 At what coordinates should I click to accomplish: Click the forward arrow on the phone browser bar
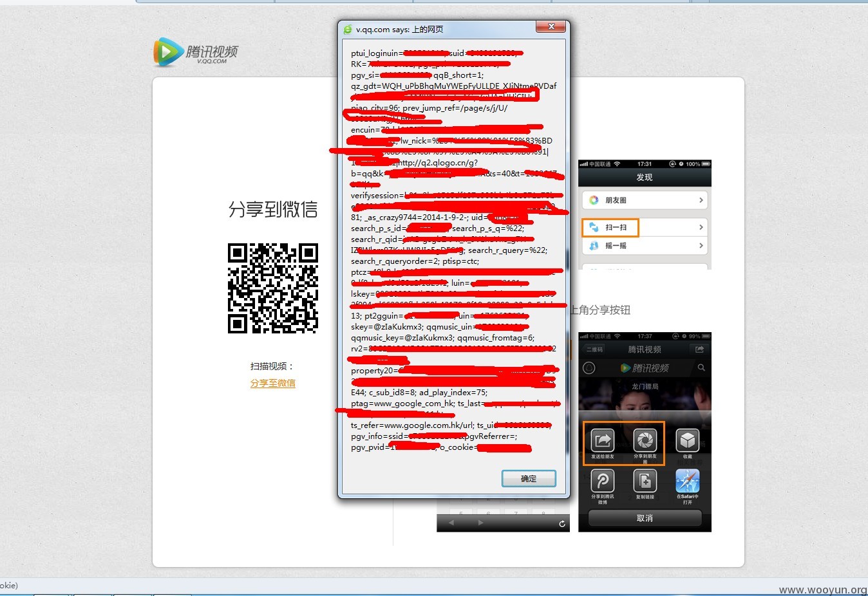480,523
